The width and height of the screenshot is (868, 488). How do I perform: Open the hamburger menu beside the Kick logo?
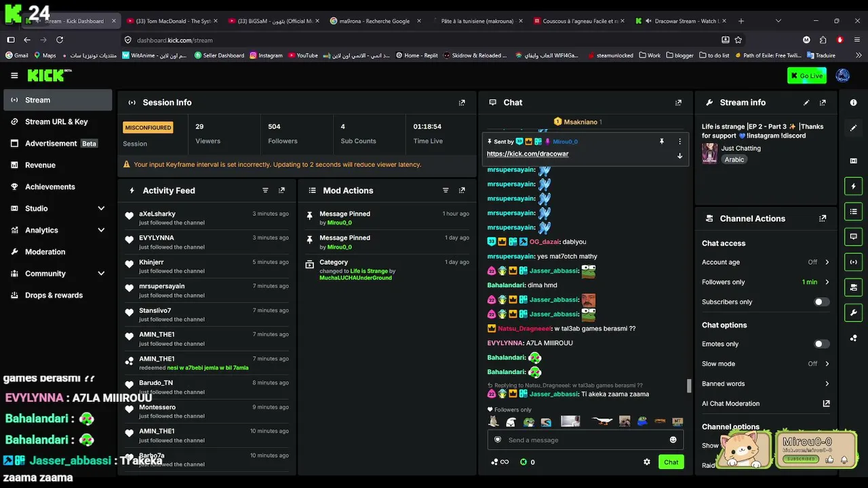pos(14,75)
